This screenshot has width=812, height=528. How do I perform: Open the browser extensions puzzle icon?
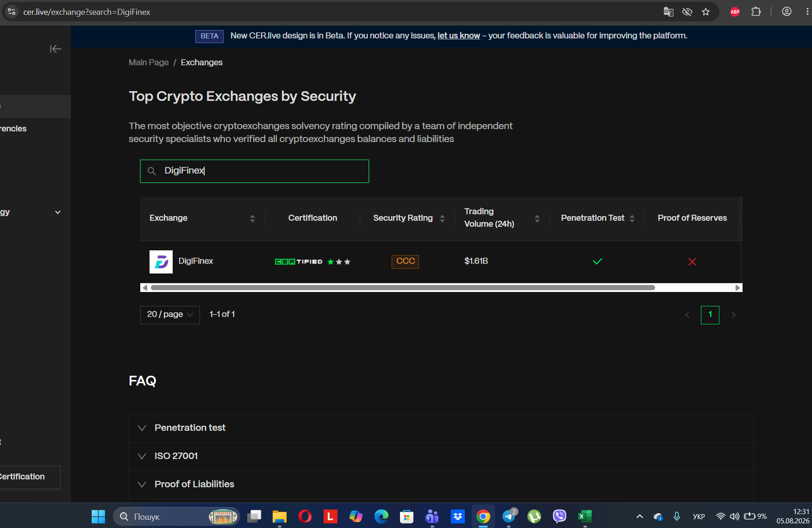pos(756,12)
